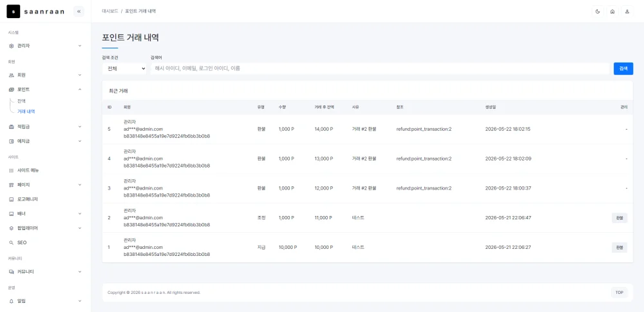The image size is (644, 312).
Task: Click the 팝업레이어 sidebar icon
Action: (x=12, y=228)
